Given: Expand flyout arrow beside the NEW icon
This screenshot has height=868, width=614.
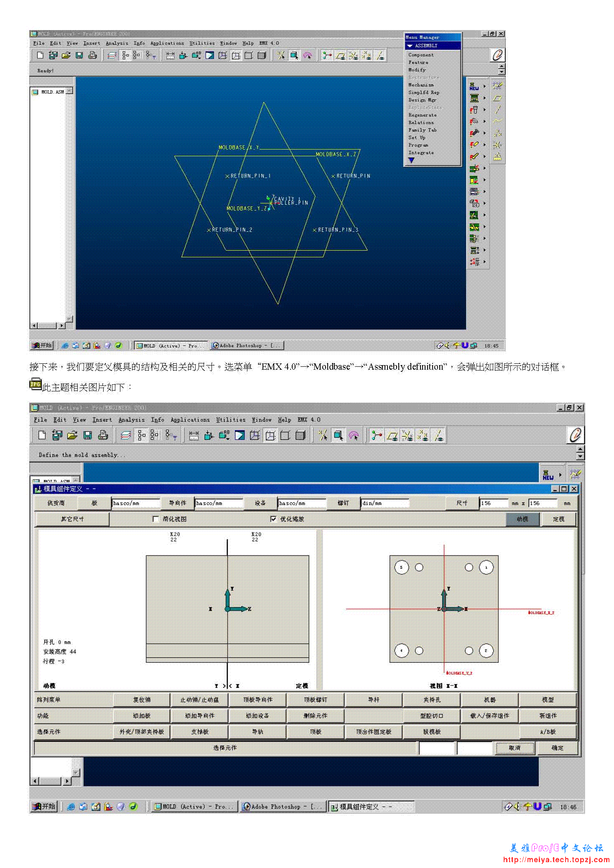Looking at the screenshot, I should 484,86.
